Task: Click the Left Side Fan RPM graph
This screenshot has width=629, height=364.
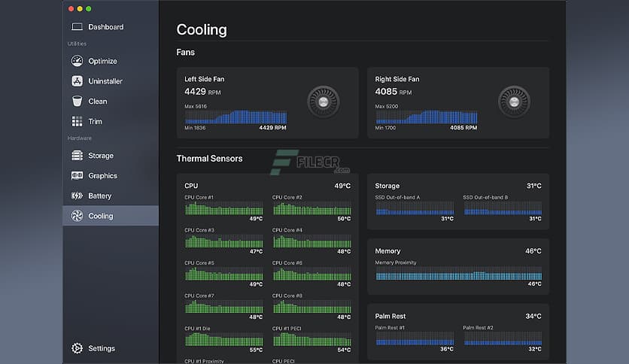Action: click(235, 117)
